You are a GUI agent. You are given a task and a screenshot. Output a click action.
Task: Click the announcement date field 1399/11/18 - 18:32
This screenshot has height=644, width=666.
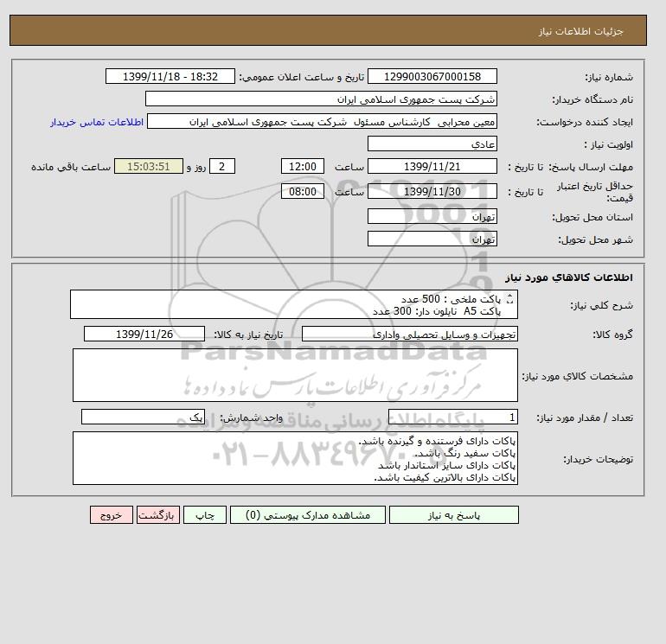tap(170, 76)
